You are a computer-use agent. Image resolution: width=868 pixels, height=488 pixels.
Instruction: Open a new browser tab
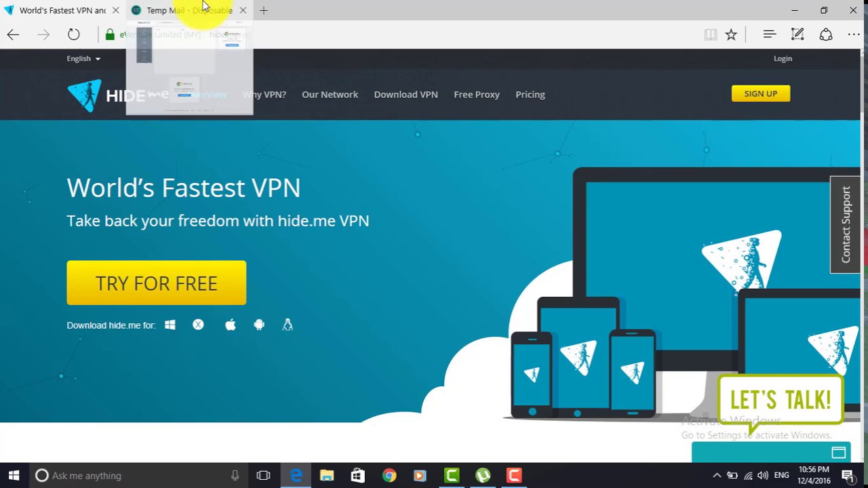click(x=264, y=10)
